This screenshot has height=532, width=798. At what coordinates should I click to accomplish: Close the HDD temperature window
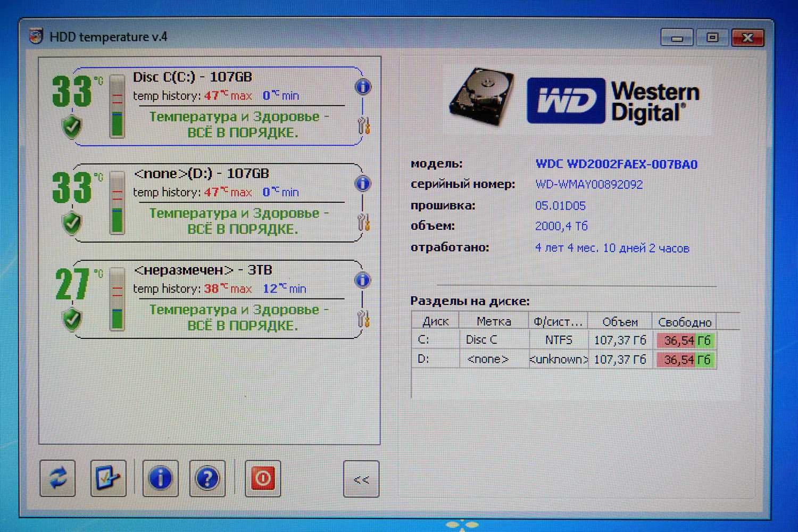[x=748, y=38]
